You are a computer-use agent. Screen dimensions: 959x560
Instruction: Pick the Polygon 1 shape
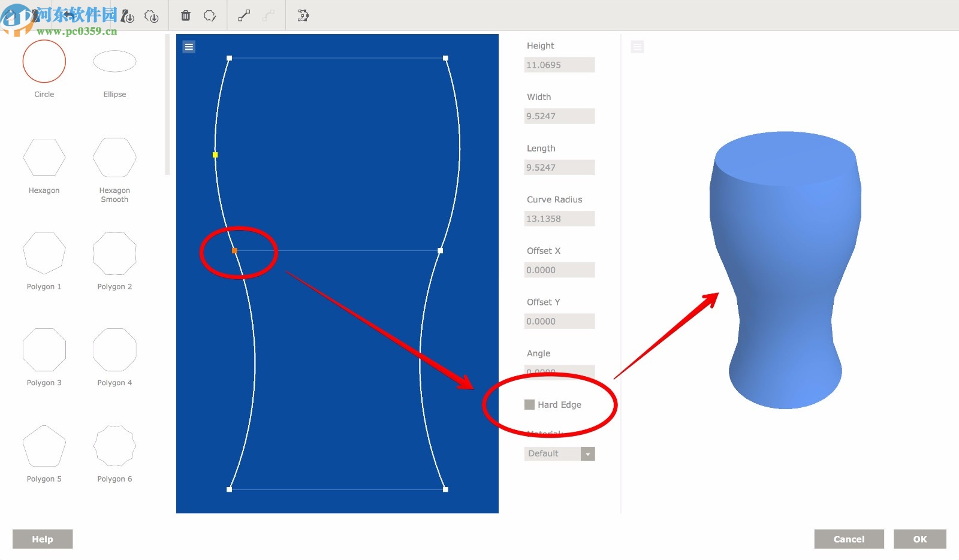click(44, 253)
